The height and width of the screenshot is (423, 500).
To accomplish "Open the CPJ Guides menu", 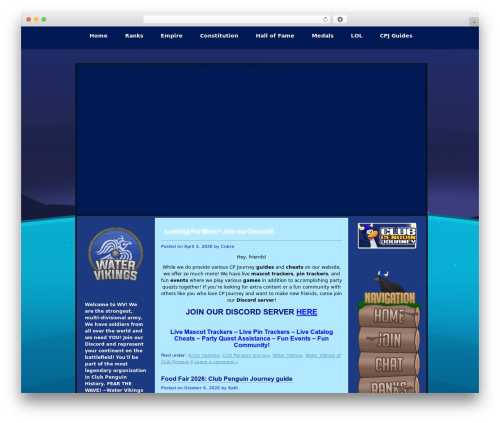I will (396, 36).
